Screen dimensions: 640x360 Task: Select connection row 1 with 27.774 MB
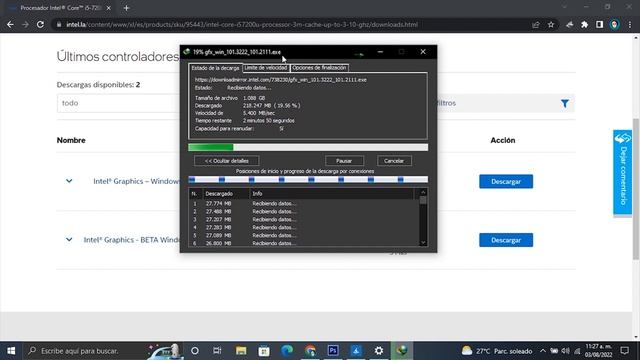click(304, 203)
